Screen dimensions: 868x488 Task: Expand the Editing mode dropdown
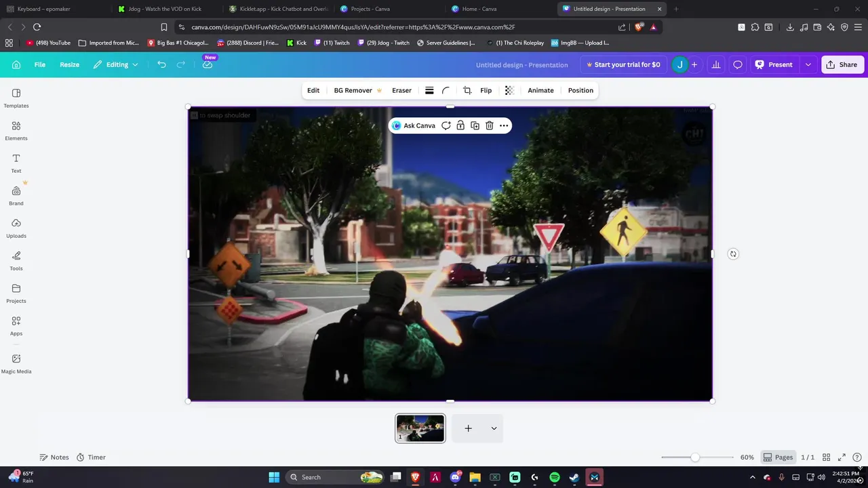coord(115,64)
